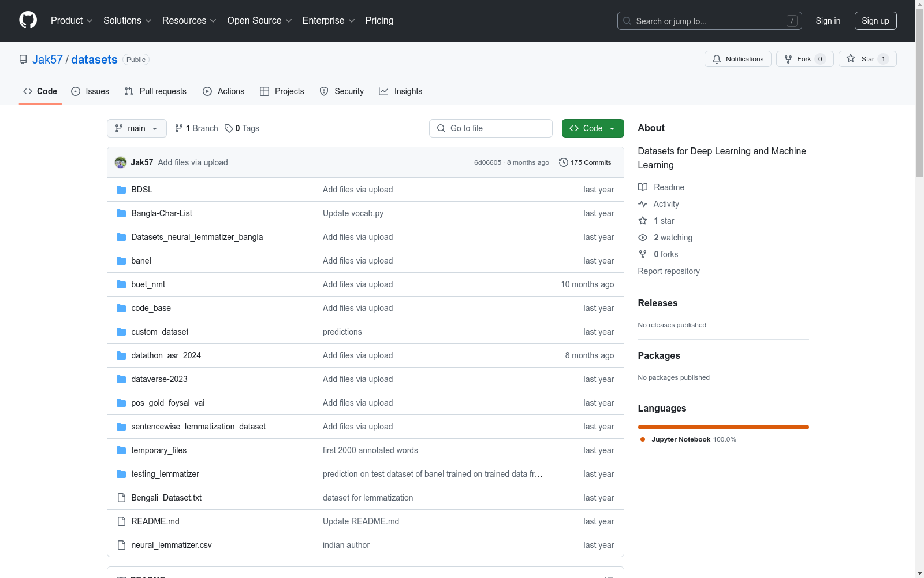Viewport: 924px width, 578px height.
Task: Star this repository
Action: click(x=867, y=59)
